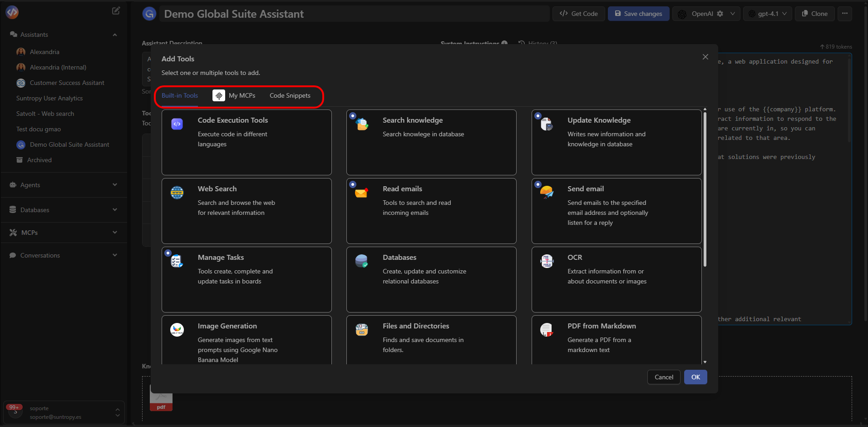Switch to the My MCPs tab

pyautogui.click(x=242, y=95)
